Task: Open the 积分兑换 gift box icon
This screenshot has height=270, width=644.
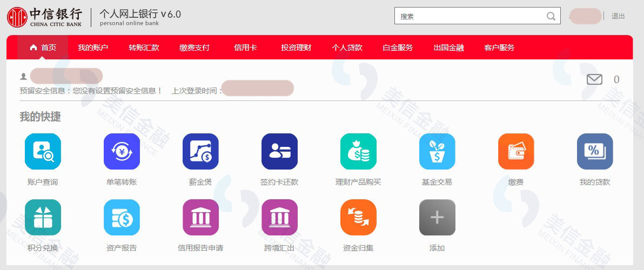Action: [43, 218]
